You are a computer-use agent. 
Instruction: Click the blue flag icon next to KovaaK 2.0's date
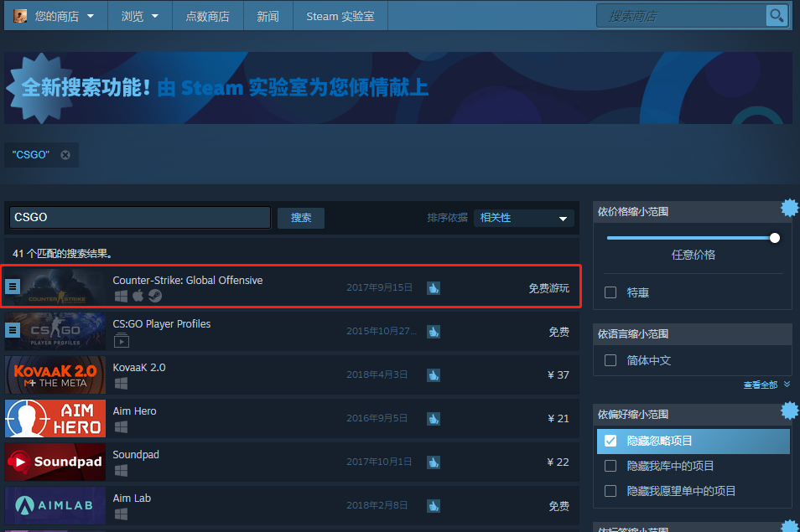(434, 374)
